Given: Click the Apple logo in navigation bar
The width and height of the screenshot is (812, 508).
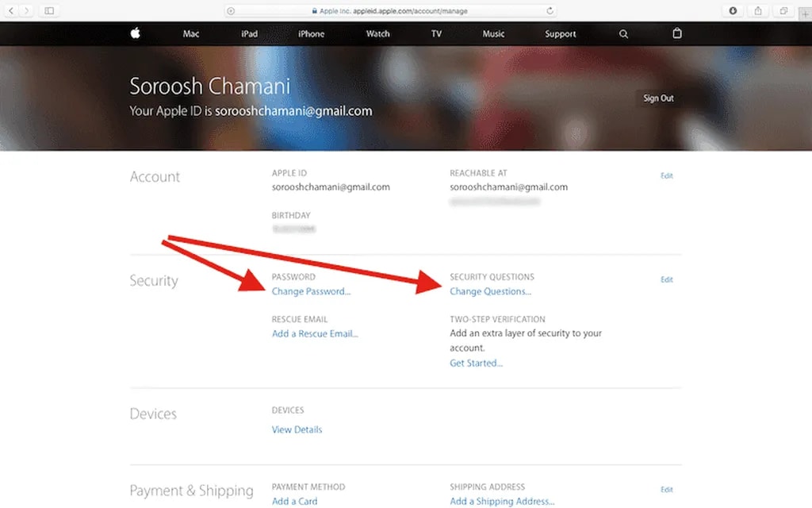Looking at the screenshot, I should 135,33.
